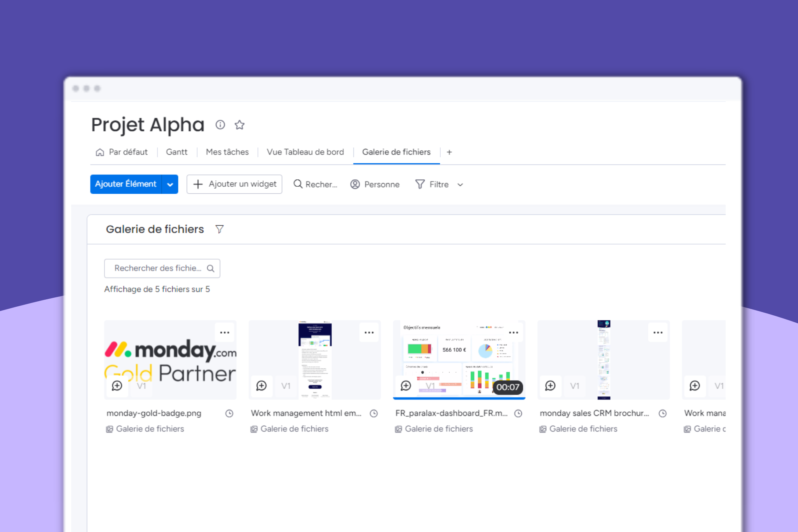Star Projet Alpha as favorite
The height and width of the screenshot is (532, 798).
point(239,125)
